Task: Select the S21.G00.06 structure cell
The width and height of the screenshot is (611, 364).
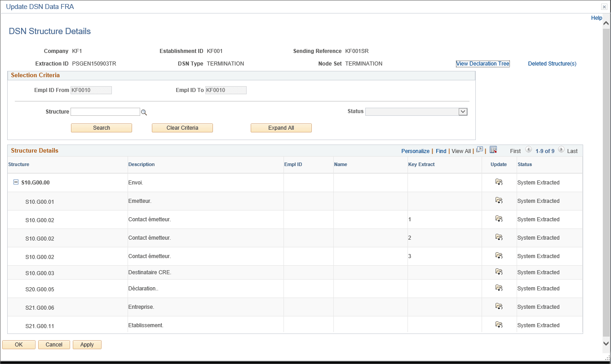Action: 40,308
